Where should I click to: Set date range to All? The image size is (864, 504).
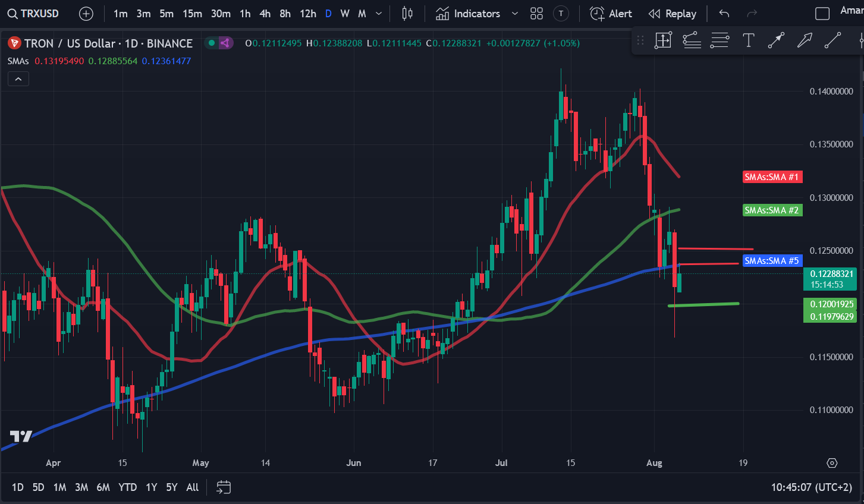[193, 487]
